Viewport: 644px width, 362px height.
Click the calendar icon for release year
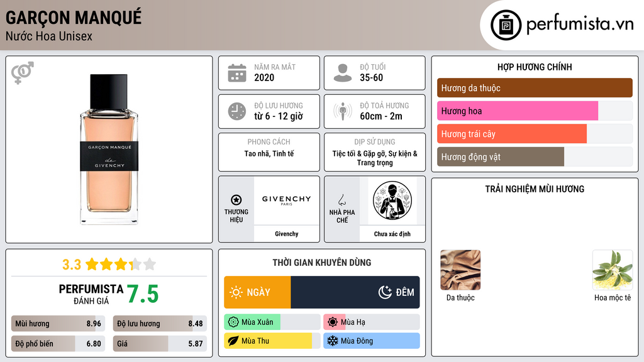pos(237,73)
